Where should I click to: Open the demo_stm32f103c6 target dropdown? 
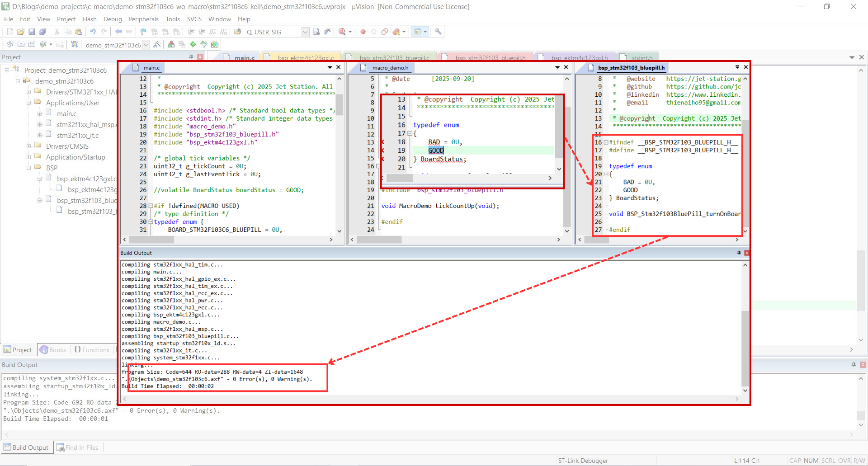pyautogui.click(x=146, y=45)
